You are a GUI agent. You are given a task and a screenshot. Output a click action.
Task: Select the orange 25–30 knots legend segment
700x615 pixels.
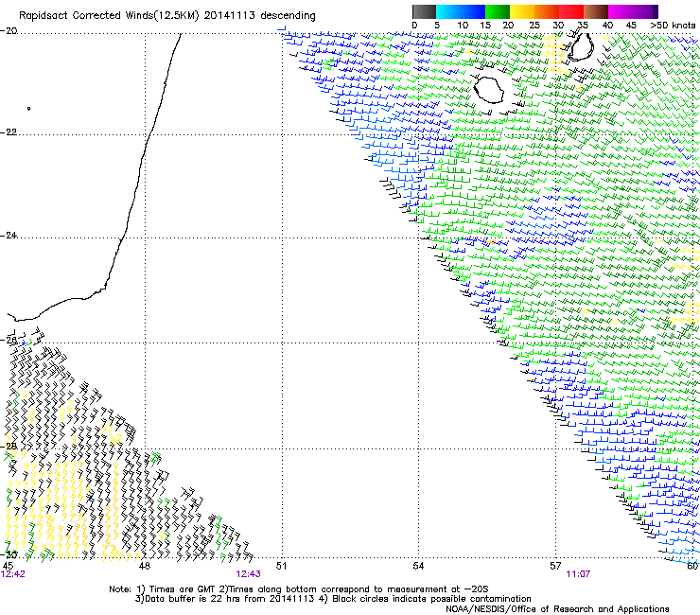click(x=547, y=11)
